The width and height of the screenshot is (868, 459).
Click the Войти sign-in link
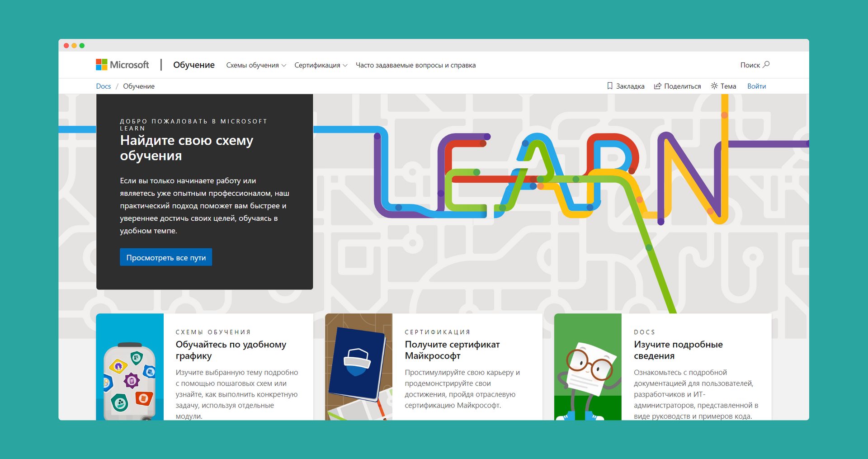coord(756,86)
